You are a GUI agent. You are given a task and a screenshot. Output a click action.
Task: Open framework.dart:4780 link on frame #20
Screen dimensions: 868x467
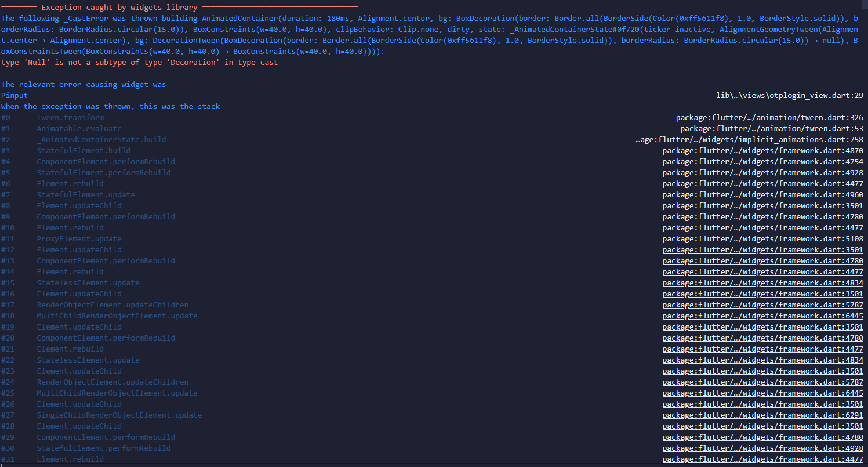pyautogui.click(x=763, y=338)
